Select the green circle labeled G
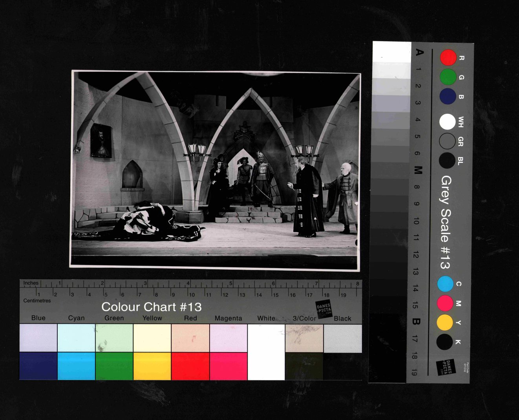This screenshot has height=420, width=519. (448, 77)
